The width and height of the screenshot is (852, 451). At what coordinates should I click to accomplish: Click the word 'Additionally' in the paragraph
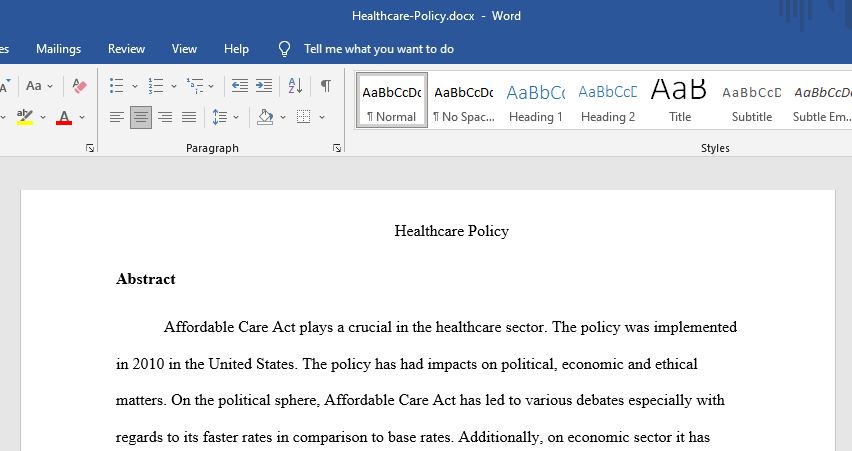(500, 437)
